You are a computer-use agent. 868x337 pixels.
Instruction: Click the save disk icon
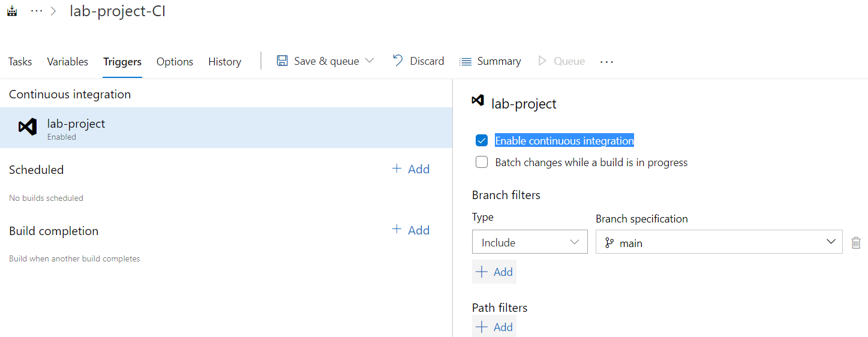pyautogui.click(x=282, y=61)
